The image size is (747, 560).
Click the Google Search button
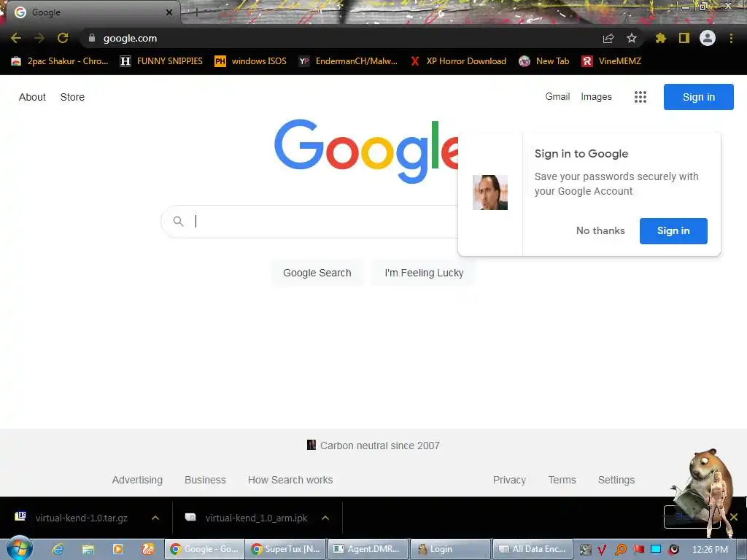tap(317, 273)
